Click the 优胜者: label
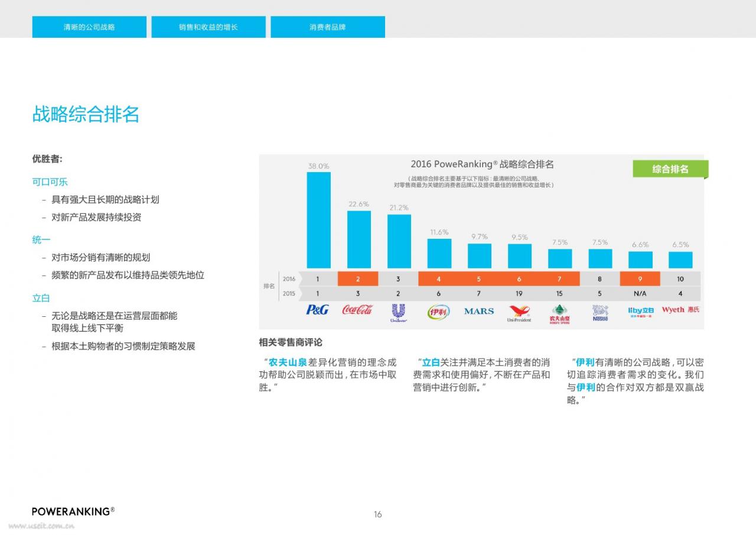Viewport: 756px width, 535px height. point(47,159)
